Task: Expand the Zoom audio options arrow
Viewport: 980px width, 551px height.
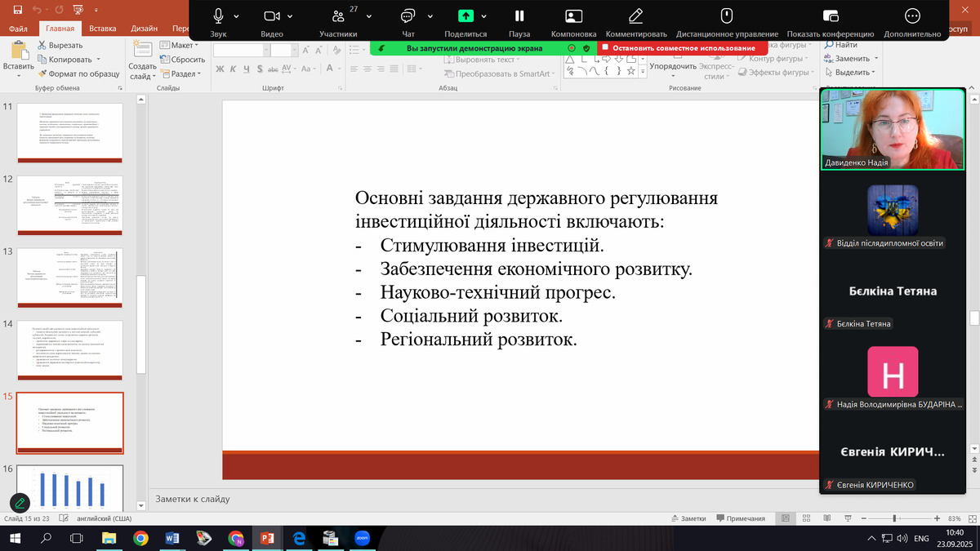Action: click(x=236, y=16)
